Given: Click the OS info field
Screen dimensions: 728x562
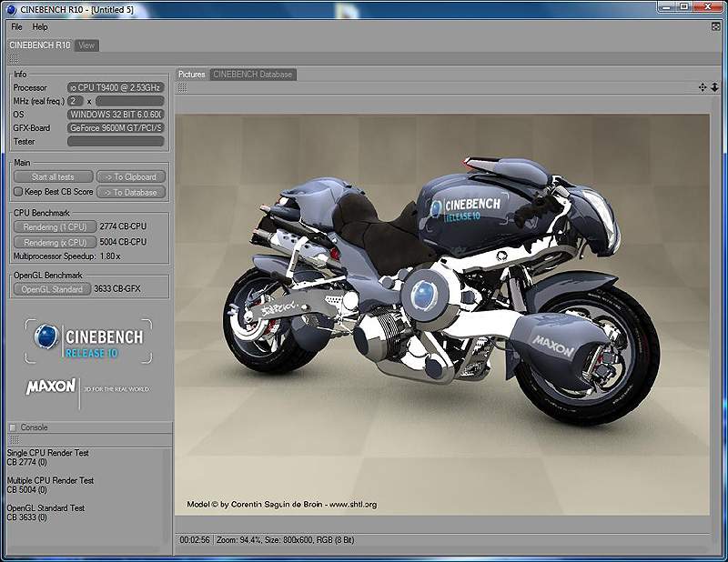Looking at the screenshot, I should coord(116,115).
